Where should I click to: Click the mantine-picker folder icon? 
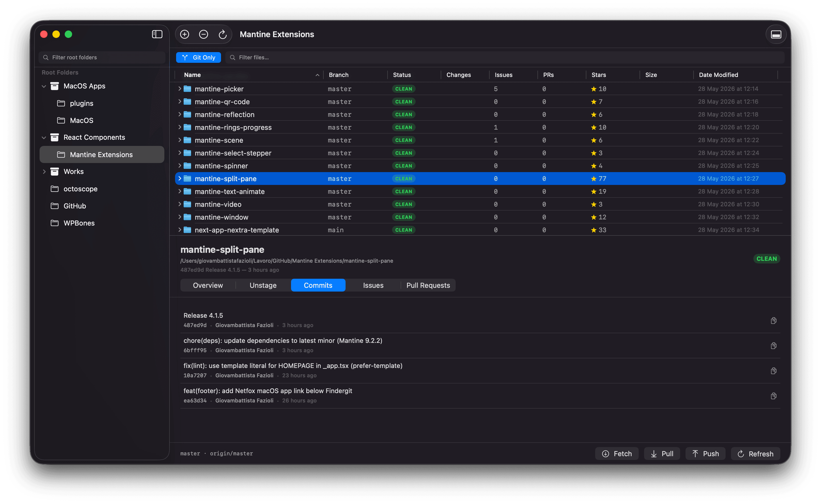pos(187,89)
